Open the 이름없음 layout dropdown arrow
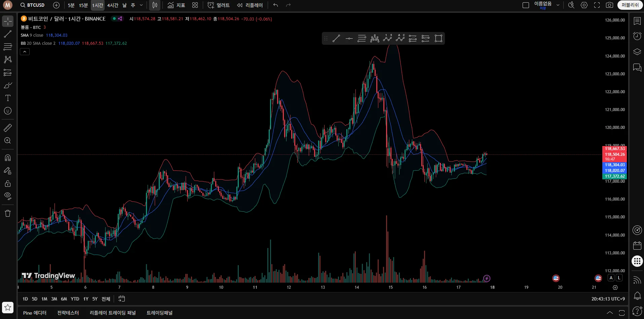Screen dimensions: 644x319 (x=558, y=5)
